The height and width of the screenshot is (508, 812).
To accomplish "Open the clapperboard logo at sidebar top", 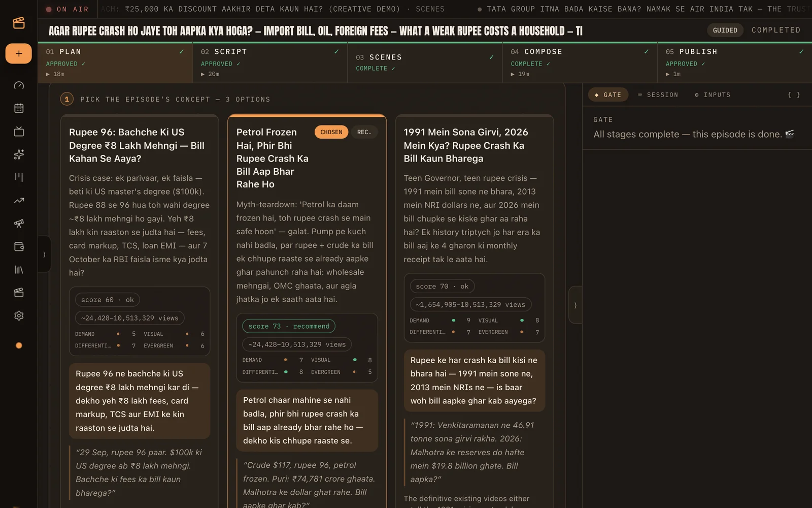I will (19, 23).
